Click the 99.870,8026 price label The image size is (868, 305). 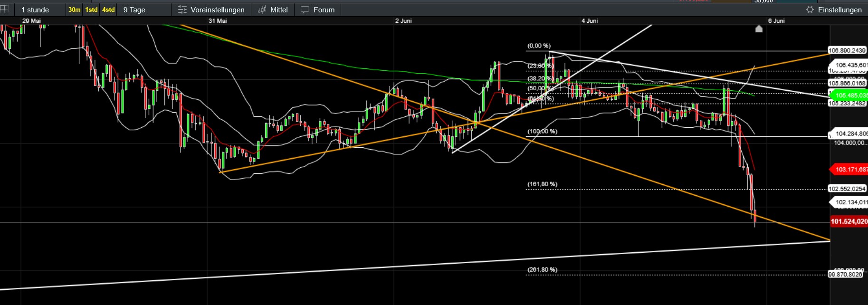845,274
